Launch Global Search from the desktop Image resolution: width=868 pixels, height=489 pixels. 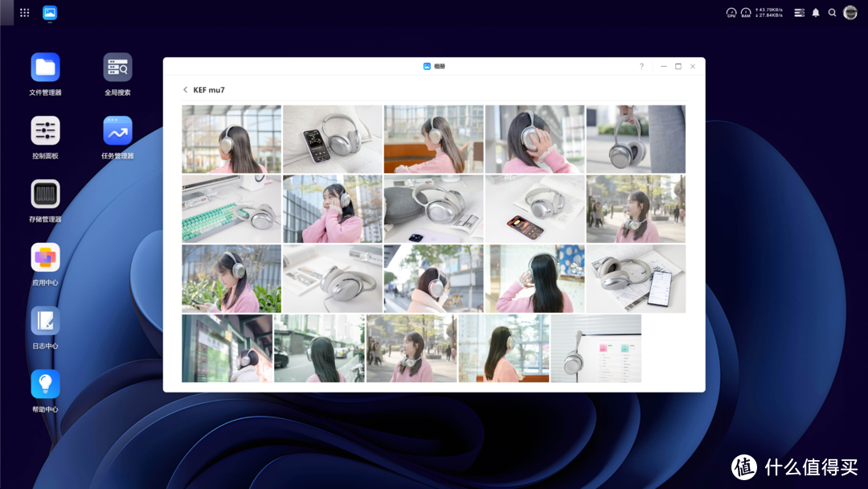[117, 68]
